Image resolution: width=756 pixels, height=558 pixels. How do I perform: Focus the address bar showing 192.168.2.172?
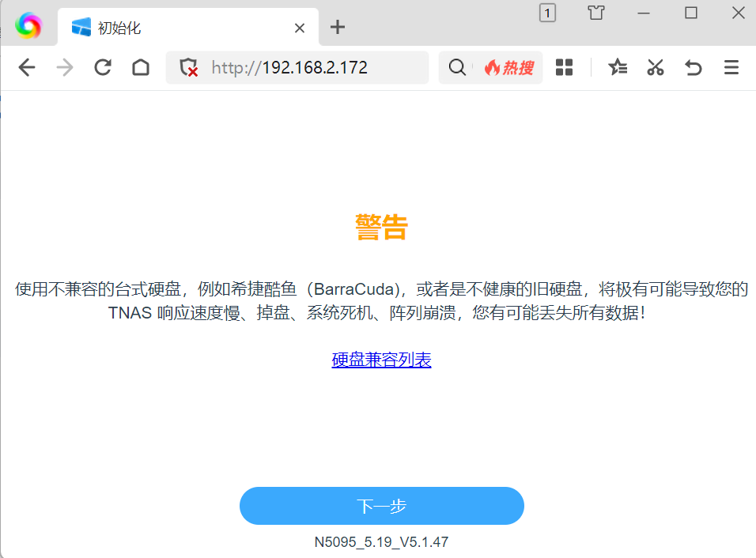click(316, 68)
